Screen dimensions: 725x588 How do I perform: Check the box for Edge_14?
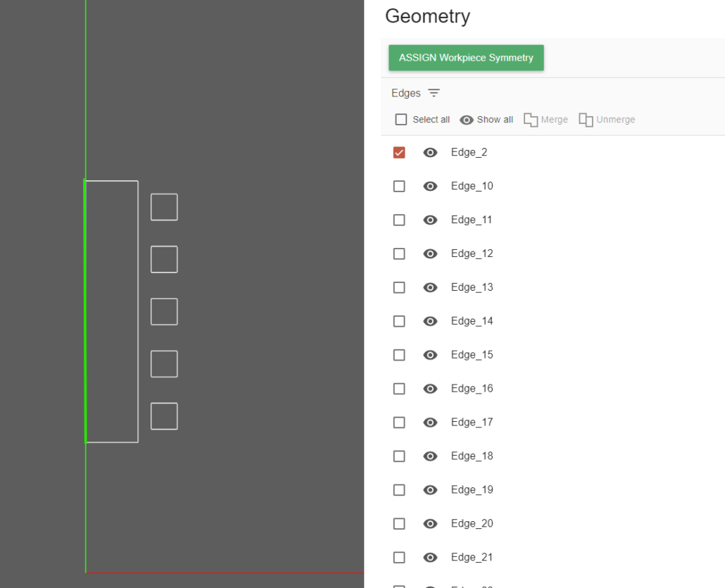click(399, 321)
